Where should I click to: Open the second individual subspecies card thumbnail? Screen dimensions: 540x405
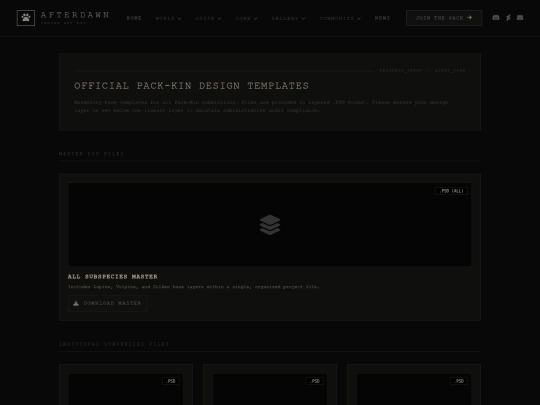tap(270, 389)
